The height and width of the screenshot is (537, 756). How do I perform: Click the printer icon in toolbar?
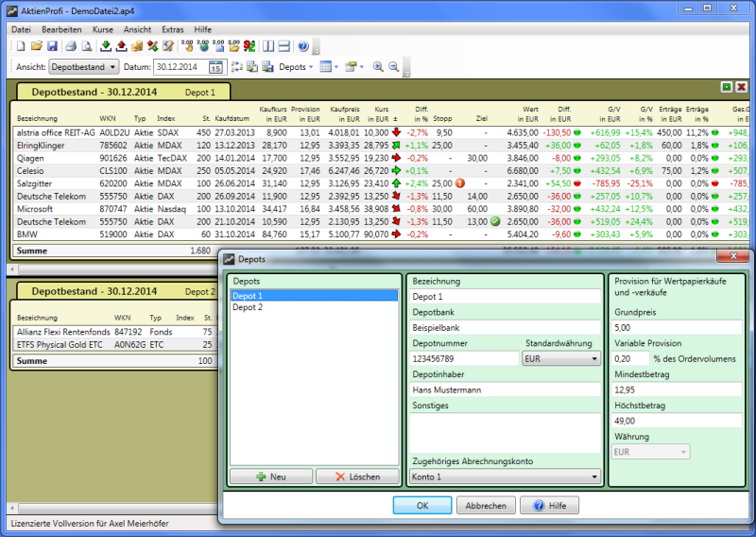71,45
